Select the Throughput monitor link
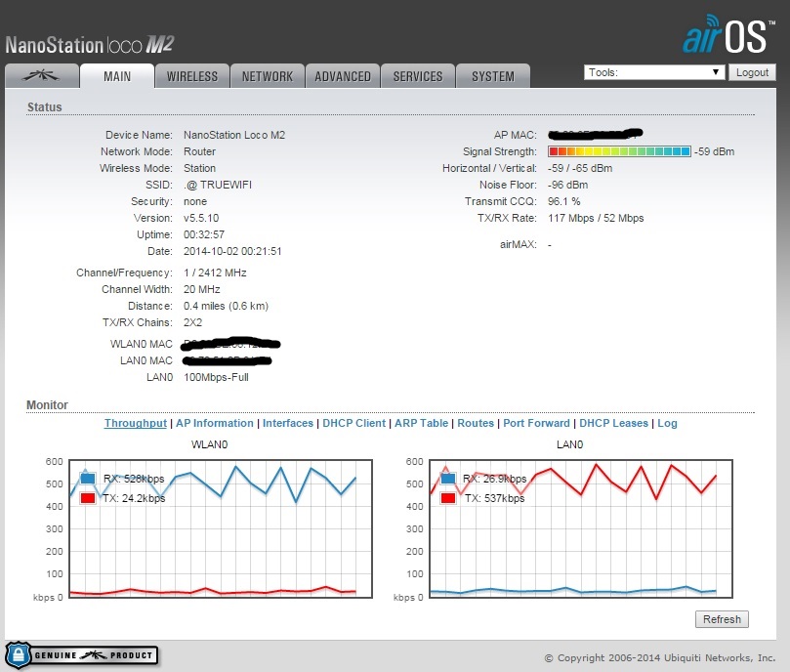 (x=136, y=423)
